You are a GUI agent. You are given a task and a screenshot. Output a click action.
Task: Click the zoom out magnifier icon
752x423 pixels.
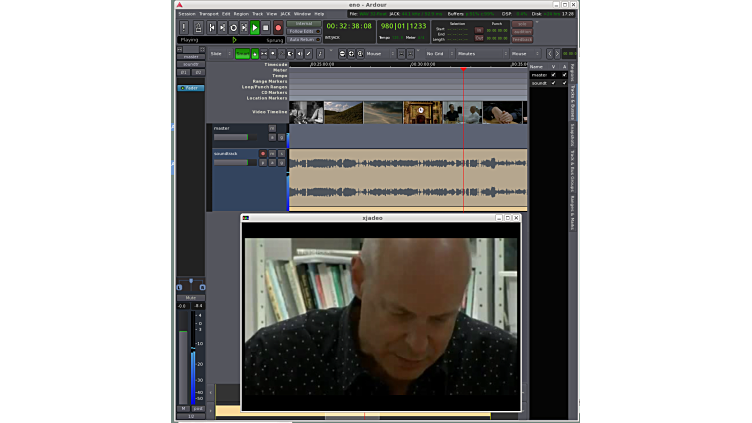tap(343, 53)
